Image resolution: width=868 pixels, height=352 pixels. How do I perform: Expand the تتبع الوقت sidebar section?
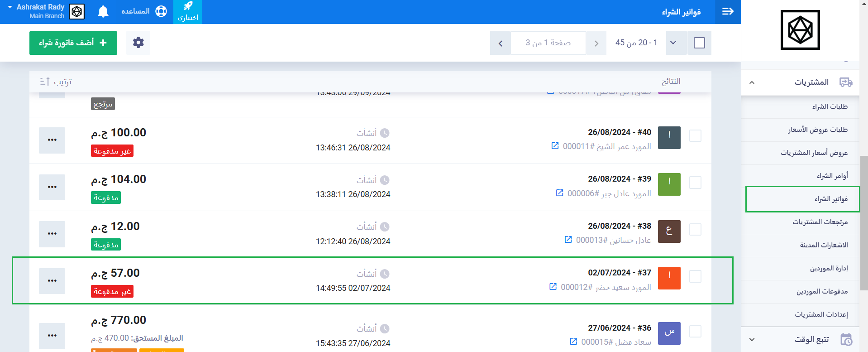click(752, 339)
